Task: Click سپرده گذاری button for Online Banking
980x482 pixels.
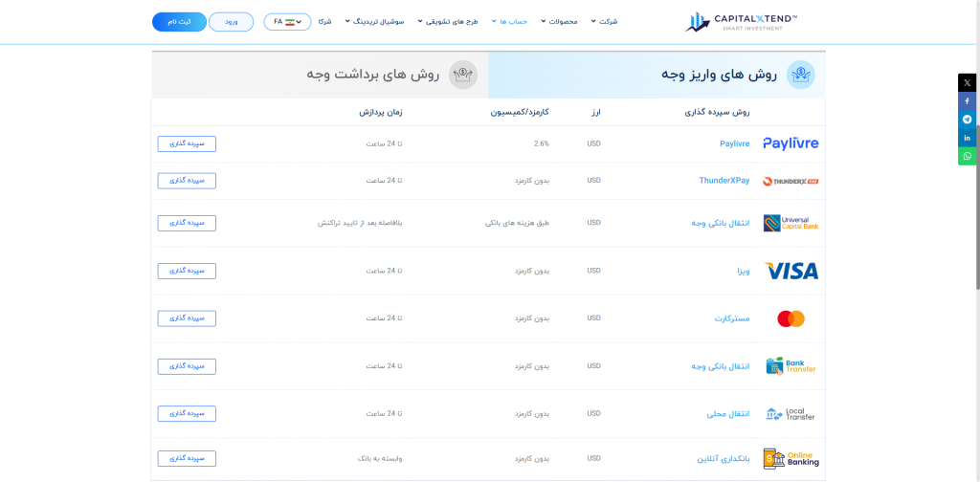Action: [x=187, y=458]
